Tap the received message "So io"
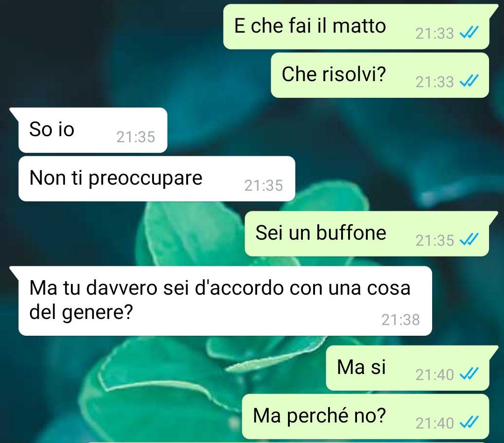This screenshot has width=504, height=443. [93, 130]
